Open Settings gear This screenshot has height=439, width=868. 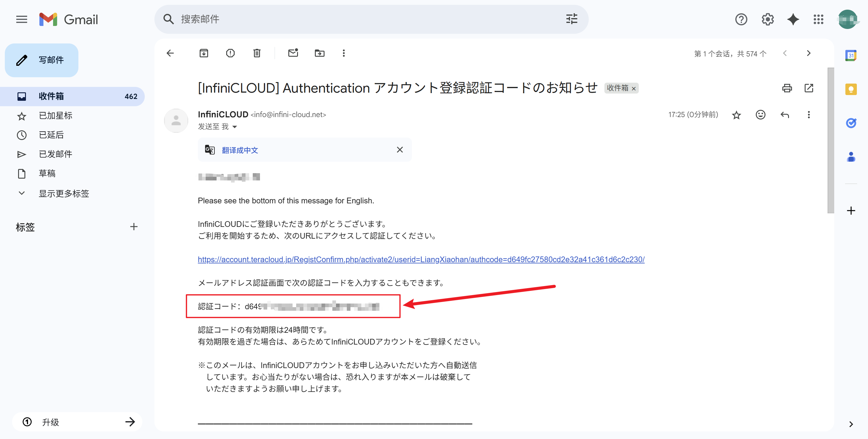point(768,19)
